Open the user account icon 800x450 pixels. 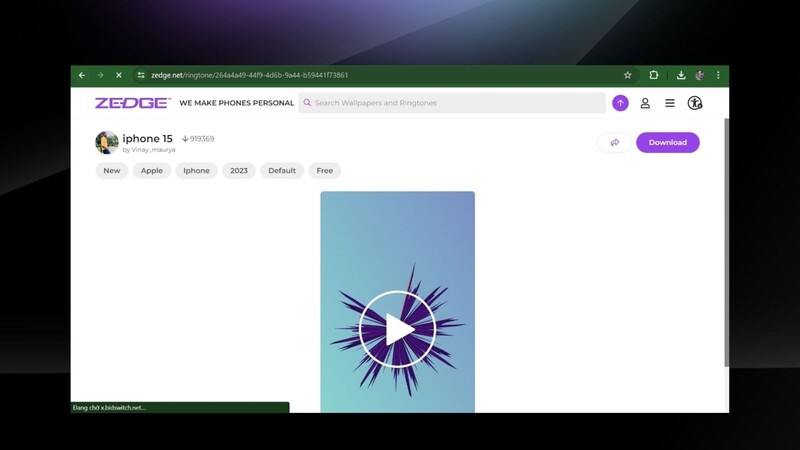[645, 103]
